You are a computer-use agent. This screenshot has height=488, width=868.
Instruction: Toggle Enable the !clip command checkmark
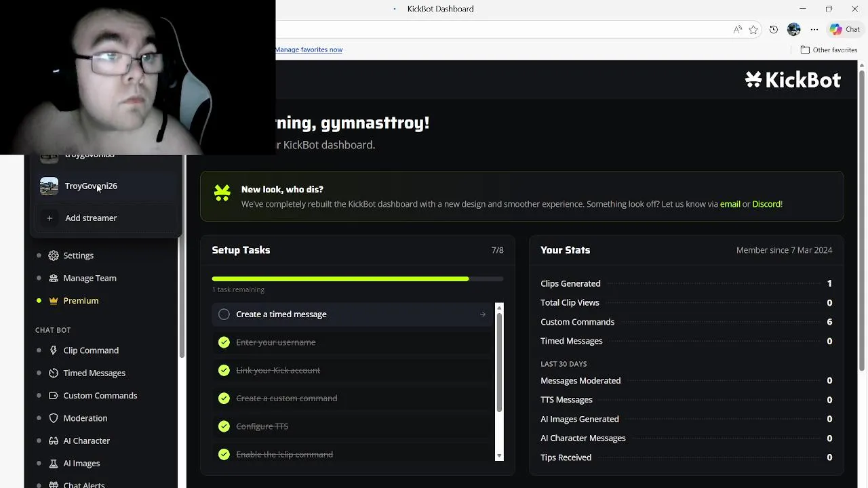[x=224, y=454]
